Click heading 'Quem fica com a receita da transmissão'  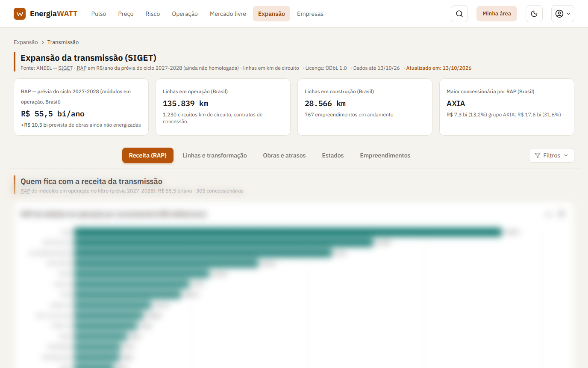(91, 181)
